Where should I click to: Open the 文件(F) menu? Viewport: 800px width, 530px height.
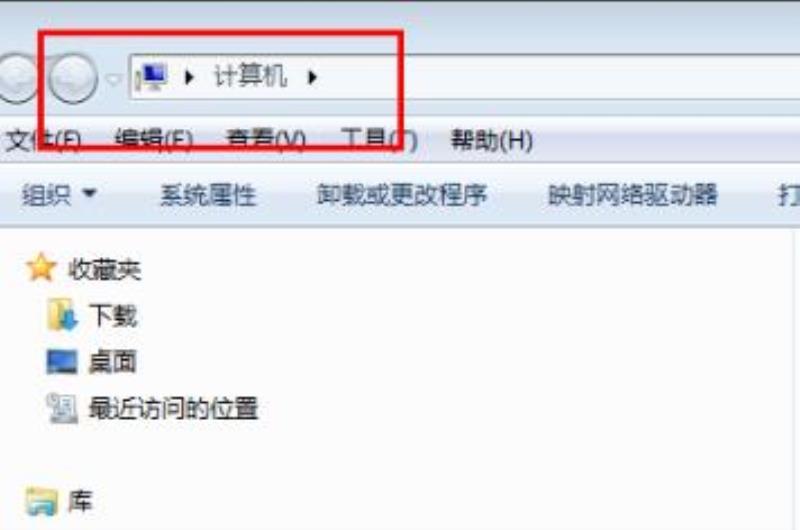click(x=43, y=140)
